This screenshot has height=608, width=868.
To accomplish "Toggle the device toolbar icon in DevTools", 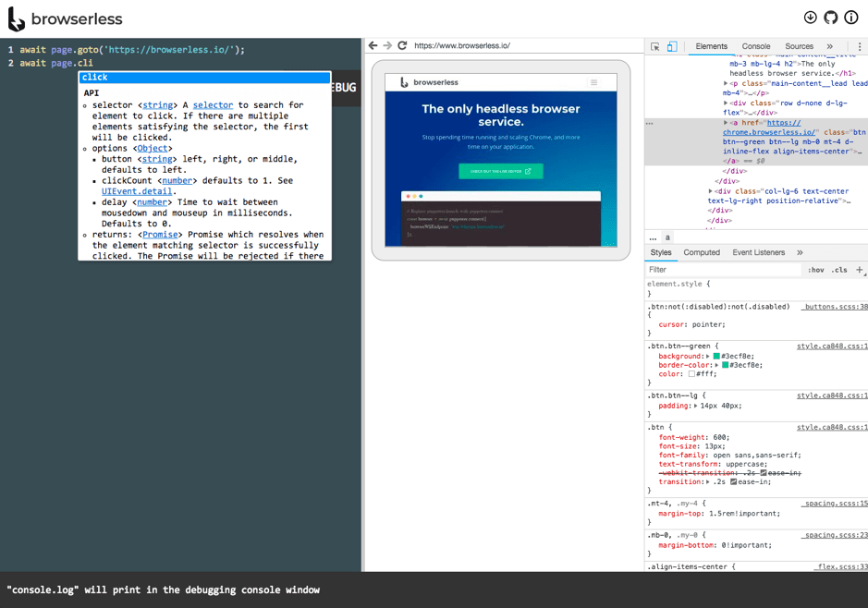I will point(672,44).
